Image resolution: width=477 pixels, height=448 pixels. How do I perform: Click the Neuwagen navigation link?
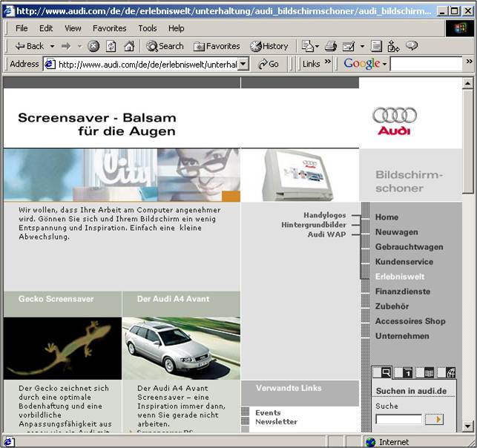point(396,232)
